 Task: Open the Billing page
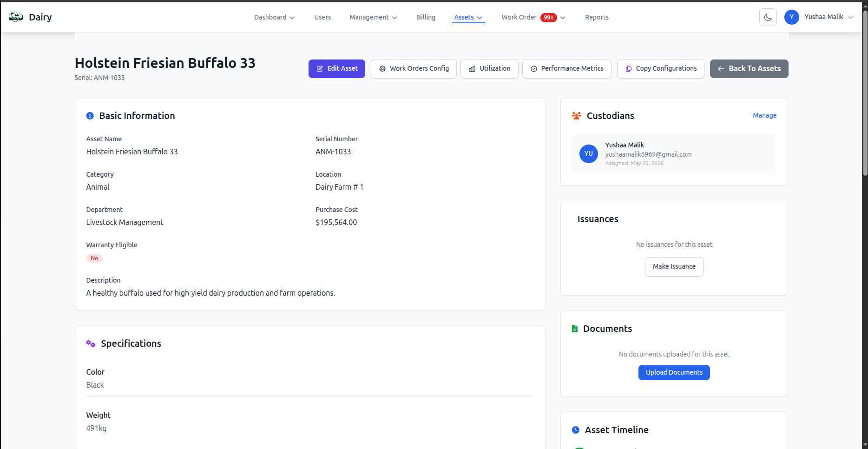pos(426,17)
